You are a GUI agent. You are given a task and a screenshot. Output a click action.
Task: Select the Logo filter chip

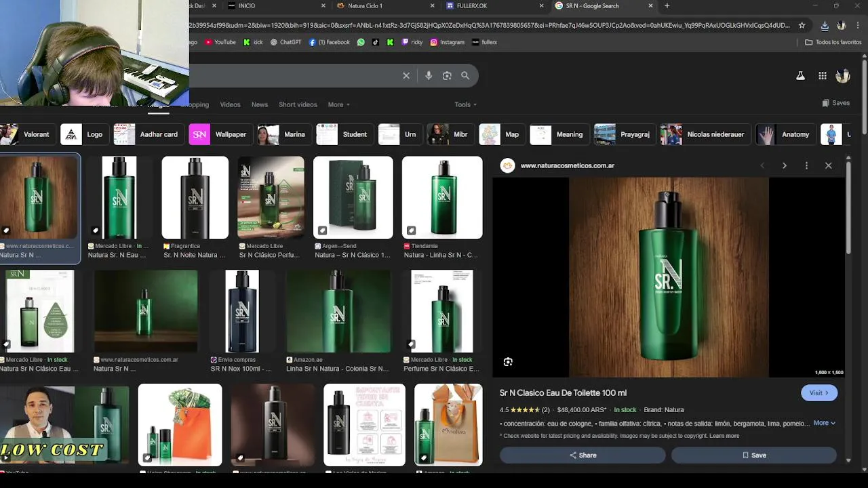pos(84,134)
